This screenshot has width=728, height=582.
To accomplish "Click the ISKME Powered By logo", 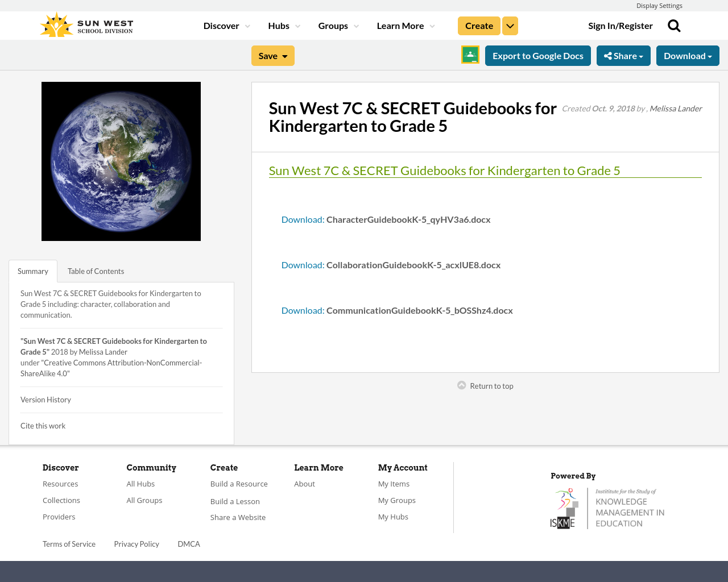I will pyautogui.click(x=607, y=506).
